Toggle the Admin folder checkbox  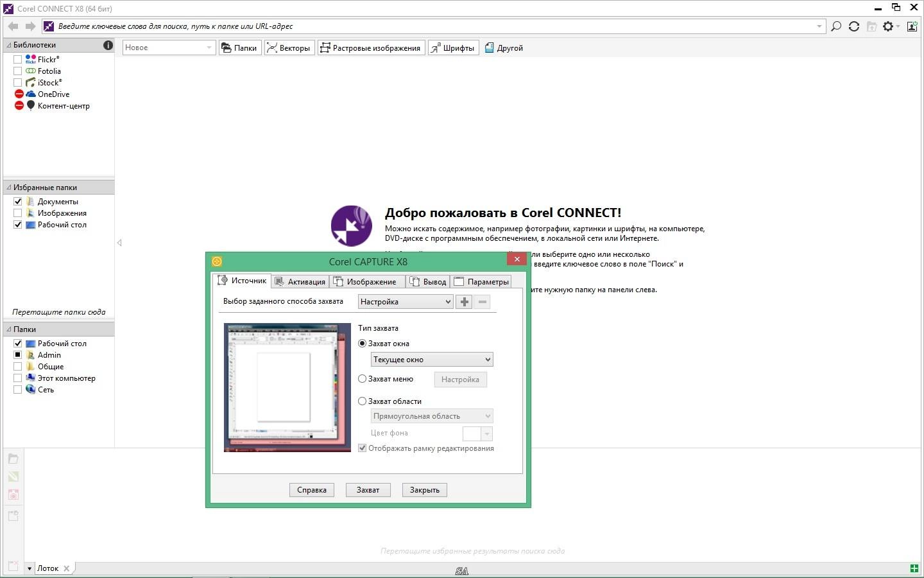pyautogui.click(x=18, y=355)
